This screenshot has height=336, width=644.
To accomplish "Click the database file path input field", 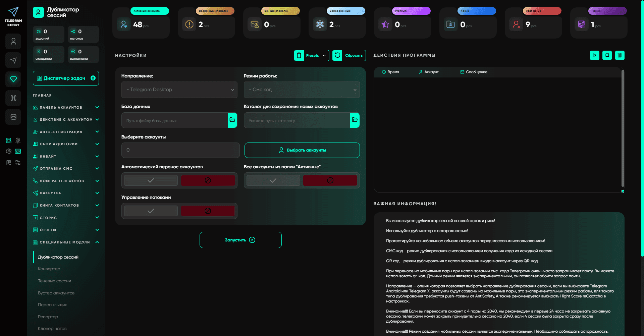I will 174,120.
